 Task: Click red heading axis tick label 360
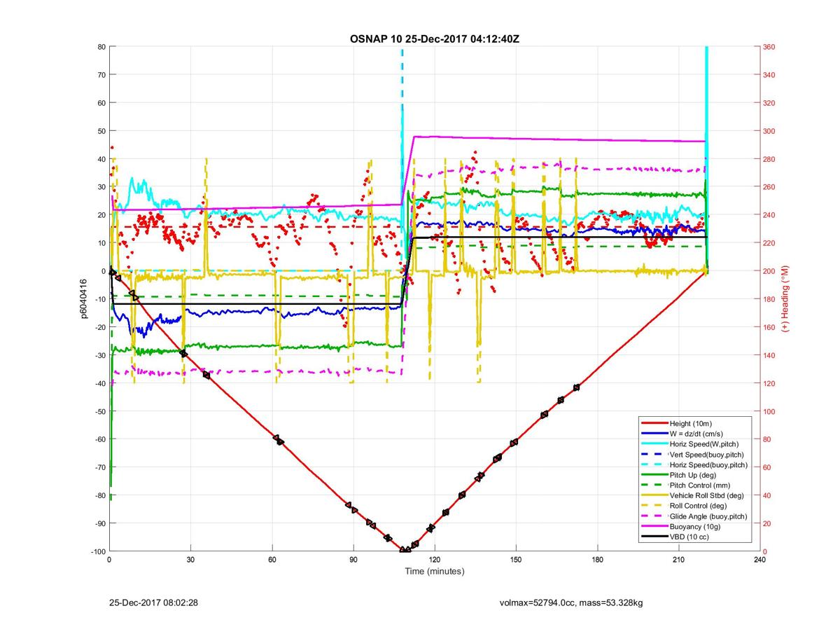point(769,47)
